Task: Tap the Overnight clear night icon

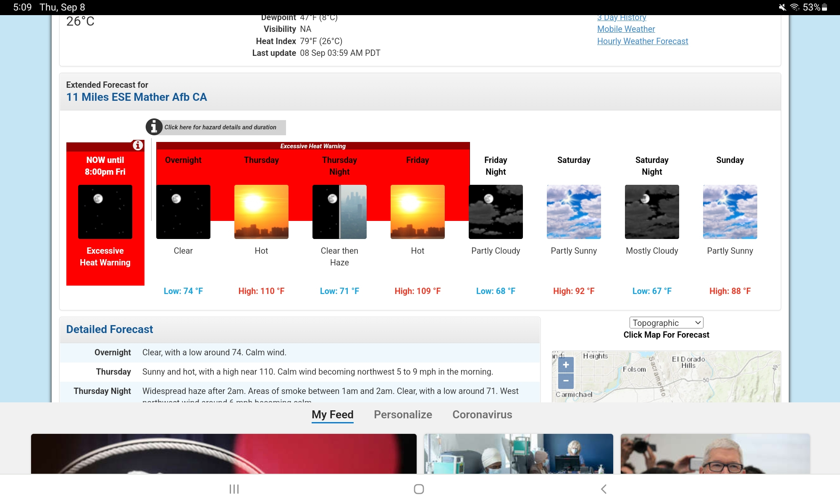Action: tap(183, 212)
